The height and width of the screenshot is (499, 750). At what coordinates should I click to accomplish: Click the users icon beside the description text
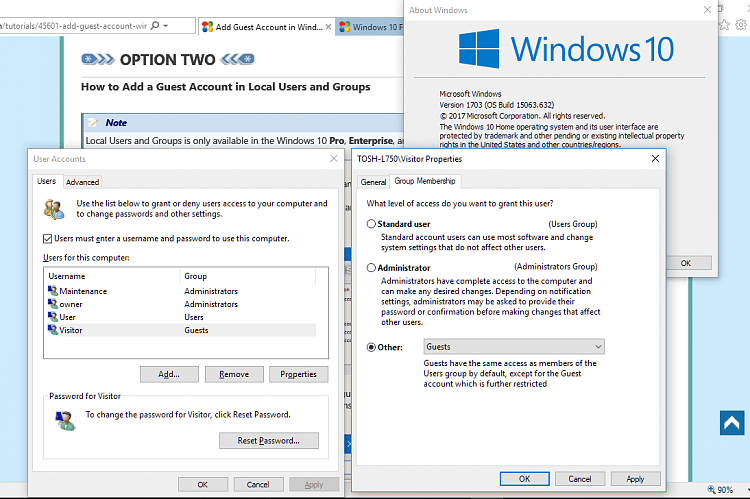(x=54, y=210)
